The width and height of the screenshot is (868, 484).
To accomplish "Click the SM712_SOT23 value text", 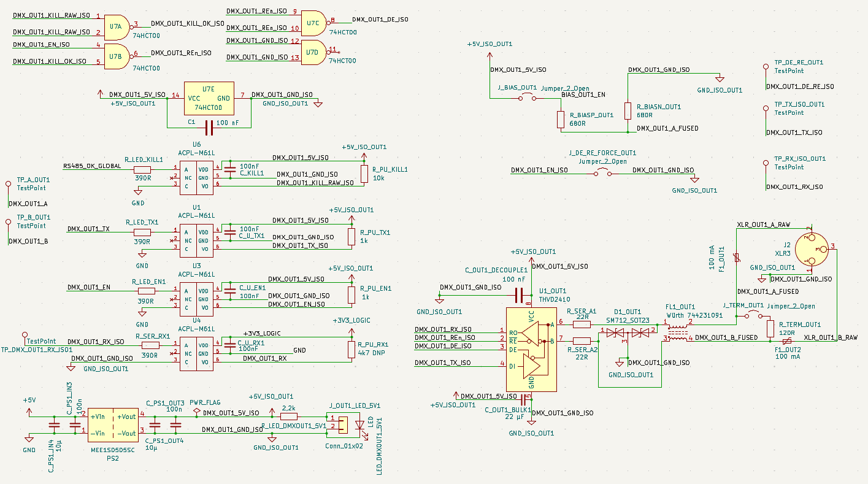I will coord(628,320).
